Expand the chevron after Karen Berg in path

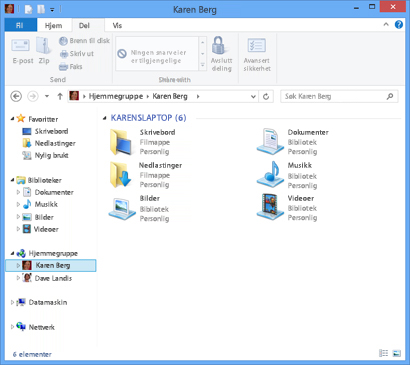(198, 96)
